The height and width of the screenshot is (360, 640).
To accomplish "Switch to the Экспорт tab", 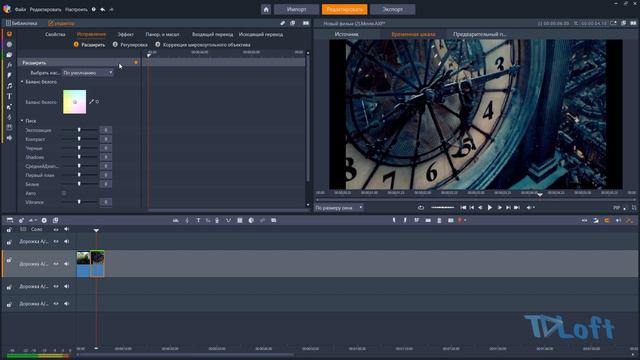I will [x=393, y=9].
